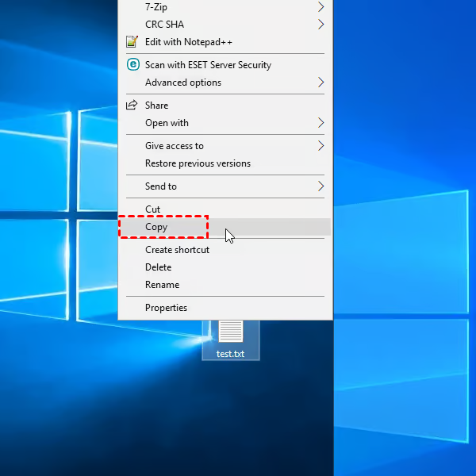Image resolution: width=476 pixels, height=476 pixels.
Task: Select Delete from the context menu
Action: (158, 267)
